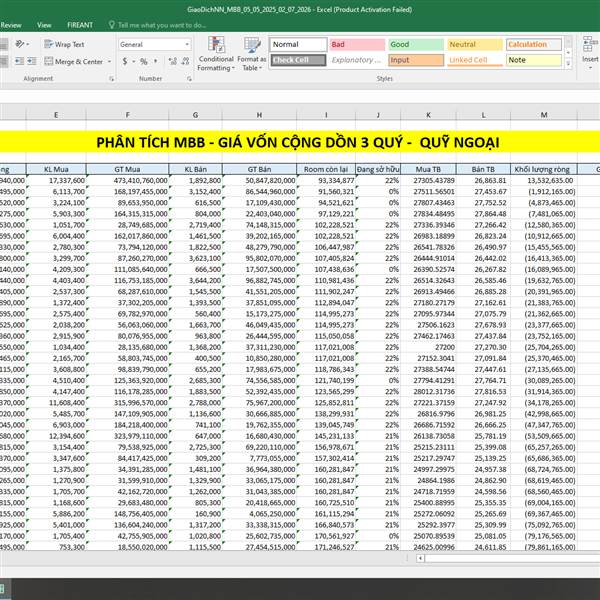Viewport: 600px width, 600px height.
Task: Open Conditional Formatting menu
Action: pyautogui.click(x=216, y=54)
